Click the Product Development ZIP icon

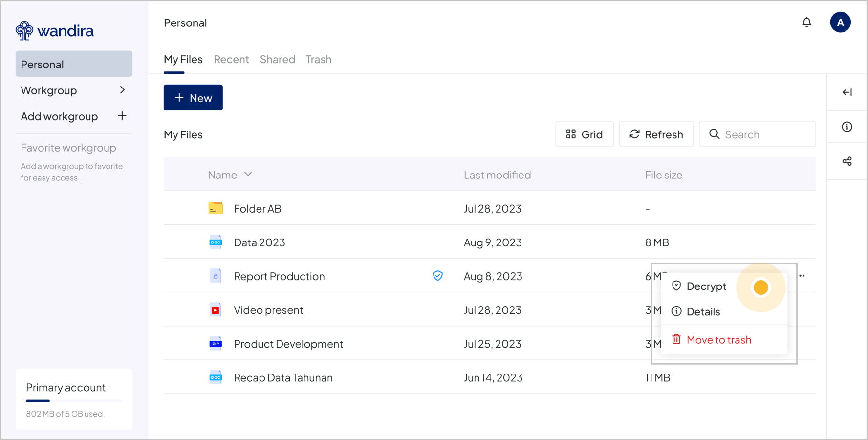[x=216, y=344]
